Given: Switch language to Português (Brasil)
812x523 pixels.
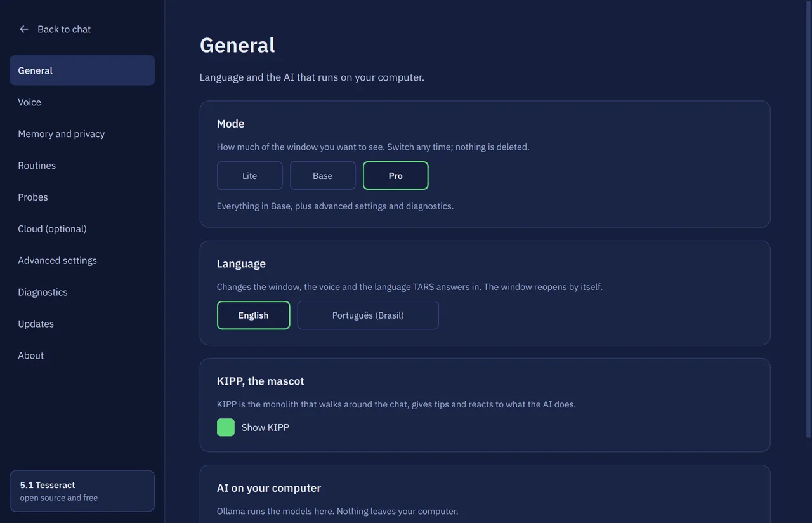Looking at the screenshot, I should click(368, 315).
